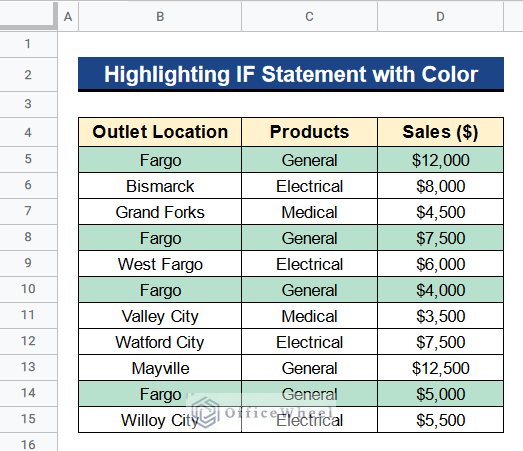This screenshot has width=523, height=451.
Task: Select row header 1
Action: coord(28,44)
